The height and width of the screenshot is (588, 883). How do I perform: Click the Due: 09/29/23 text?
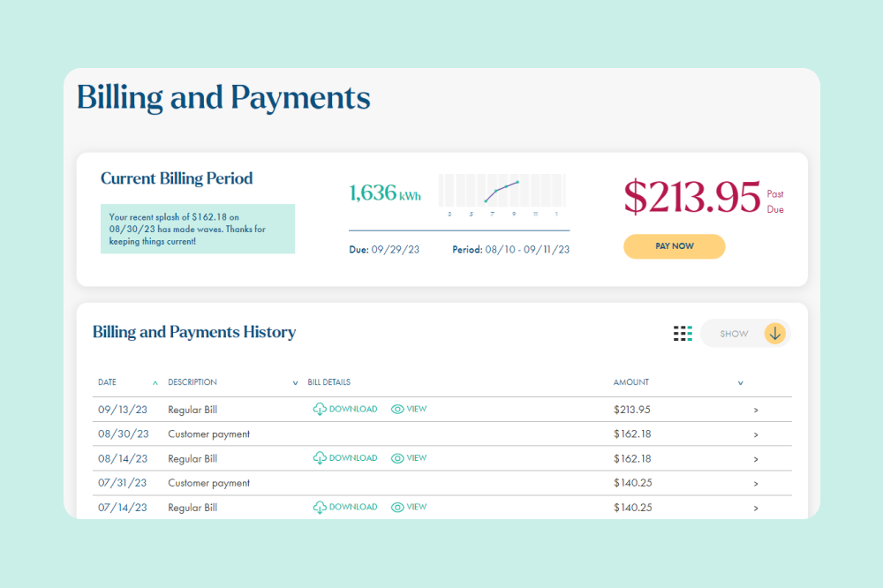[384, 250]
